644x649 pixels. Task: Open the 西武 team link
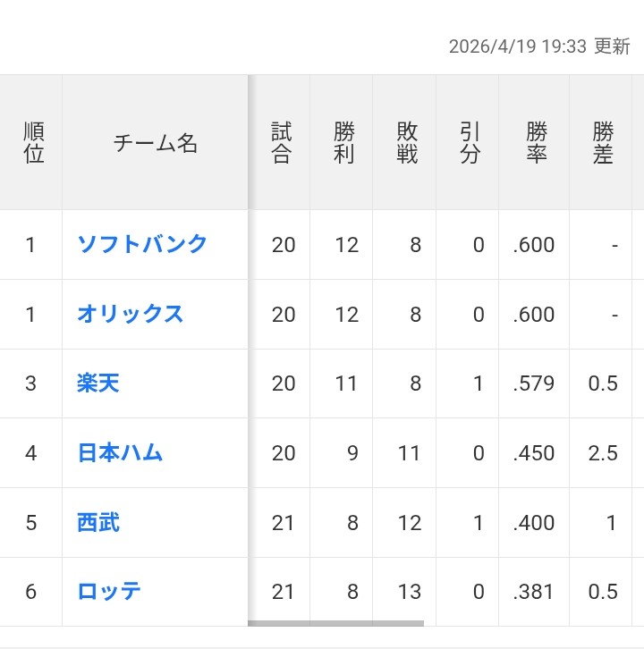[98, 522]
